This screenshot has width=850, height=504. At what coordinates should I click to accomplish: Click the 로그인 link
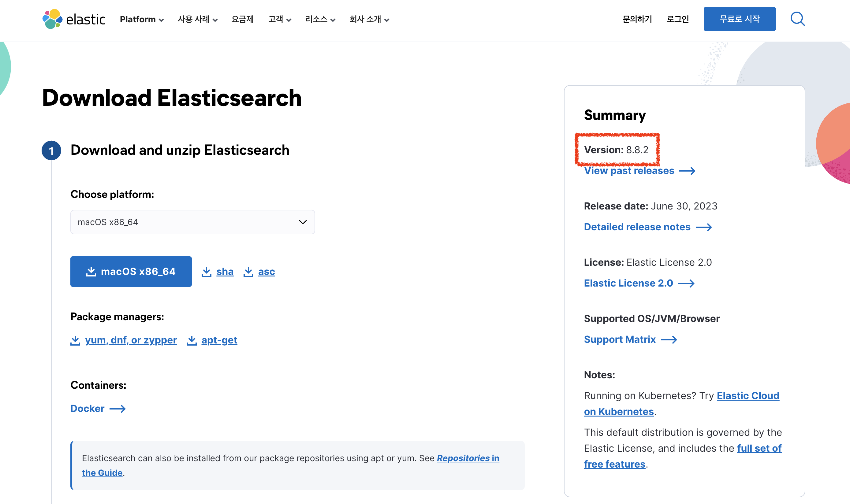[677, 19]
